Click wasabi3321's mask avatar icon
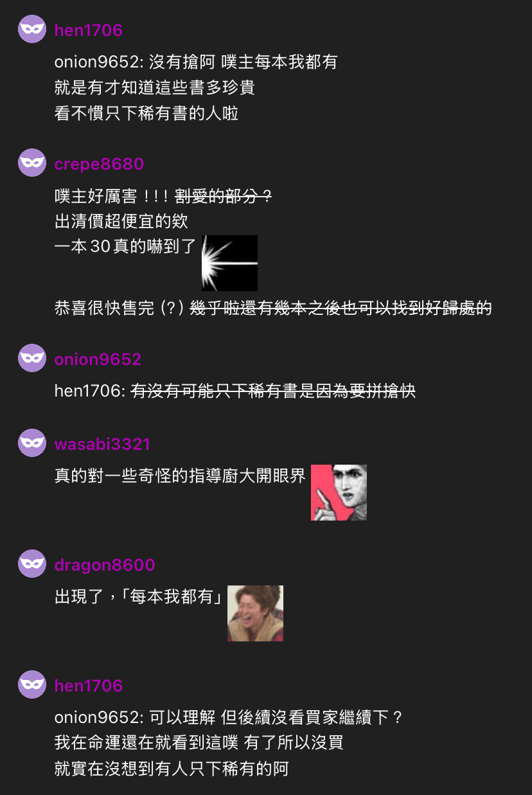The height and width of the screenshot is (795, 532). (32, 443)
